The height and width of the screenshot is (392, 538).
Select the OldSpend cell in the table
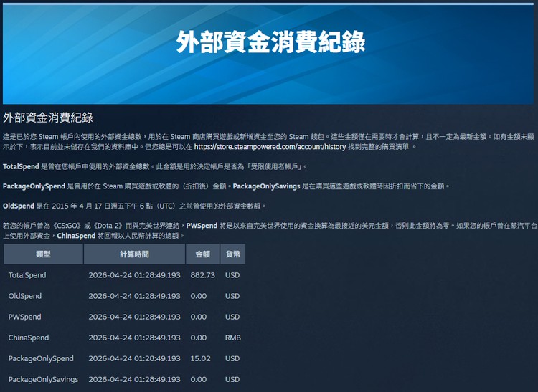24,296
